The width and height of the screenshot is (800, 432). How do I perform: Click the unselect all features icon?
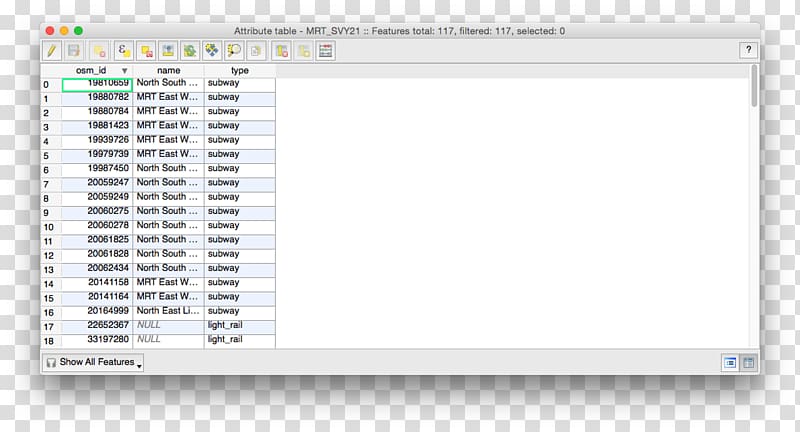[146, 51]
